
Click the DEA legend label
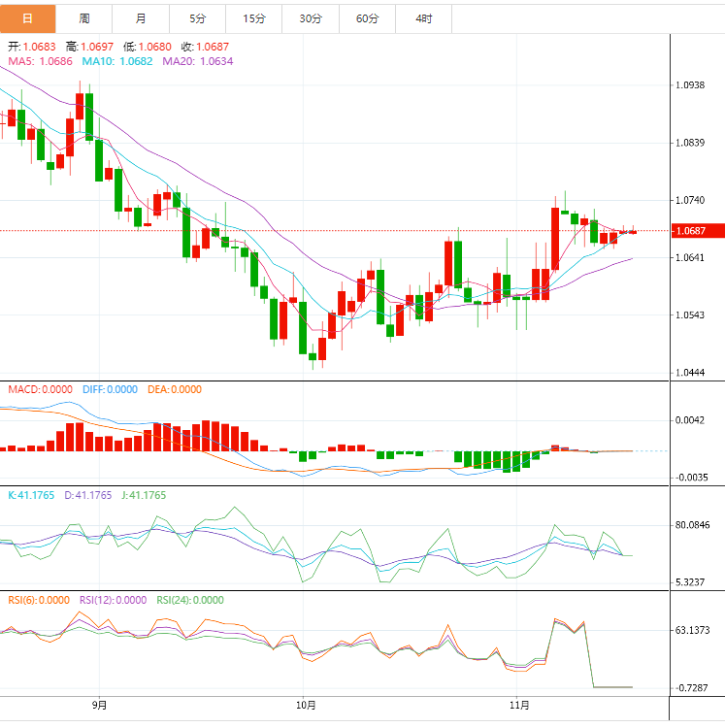point(175,389)
